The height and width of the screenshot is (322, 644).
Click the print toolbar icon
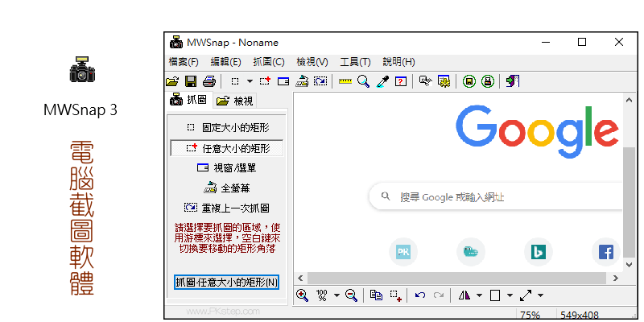[209, 81]
